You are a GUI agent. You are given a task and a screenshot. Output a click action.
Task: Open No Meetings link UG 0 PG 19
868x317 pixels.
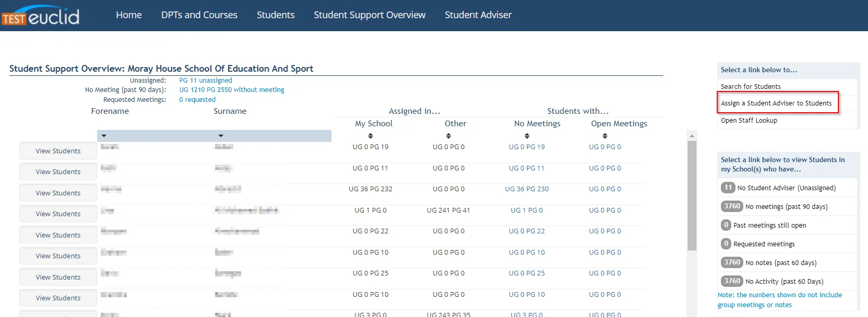click(x=527, y=147)
